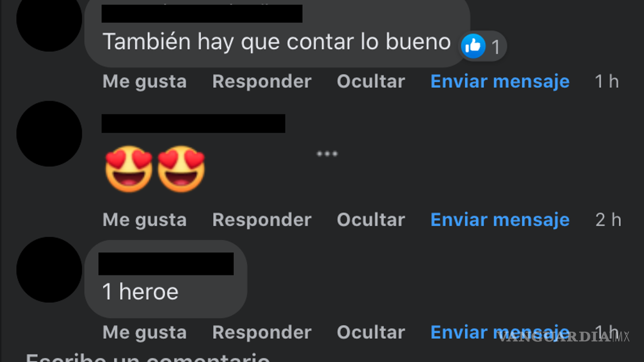Click the first heart-eyes emoji
This screenshot has width=644, height=362.
tap(129, 169)
